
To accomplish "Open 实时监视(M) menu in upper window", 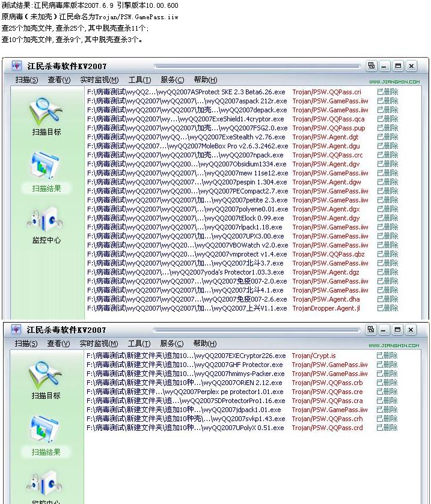I will (99, 80).
